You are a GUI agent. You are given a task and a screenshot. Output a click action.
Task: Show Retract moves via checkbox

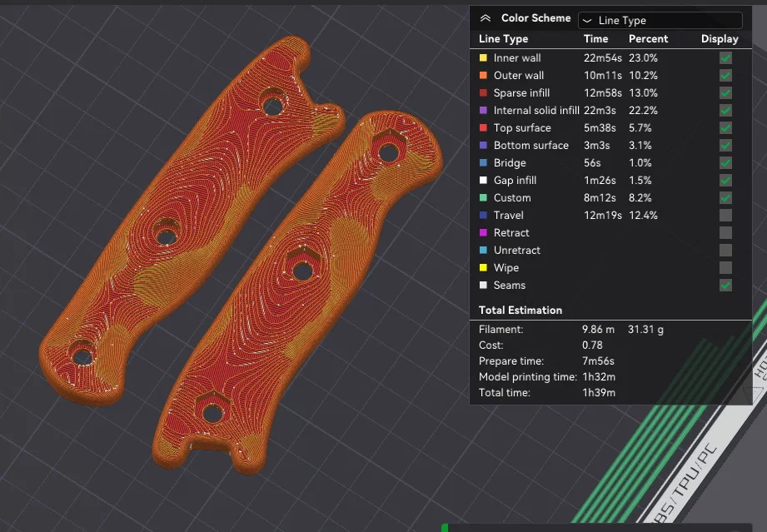[725, 233]
